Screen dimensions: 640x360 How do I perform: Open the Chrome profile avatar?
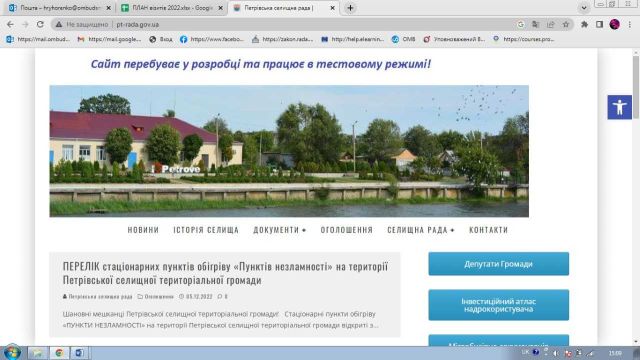coord(614,24)
